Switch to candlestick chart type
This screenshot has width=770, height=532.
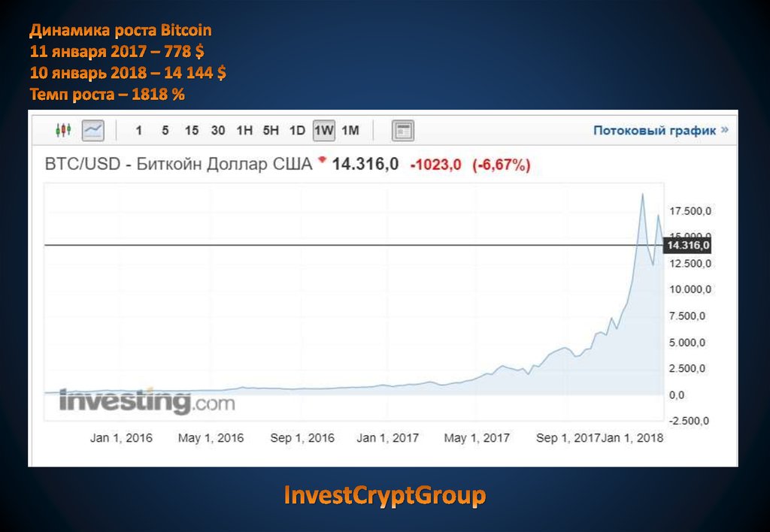click(x=63, y=130)
